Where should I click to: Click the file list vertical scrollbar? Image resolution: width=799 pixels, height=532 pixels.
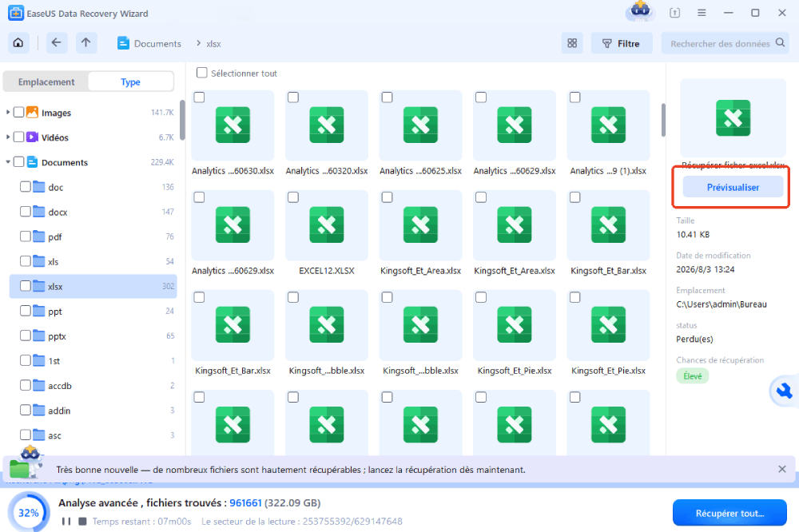tap(663, 121)
